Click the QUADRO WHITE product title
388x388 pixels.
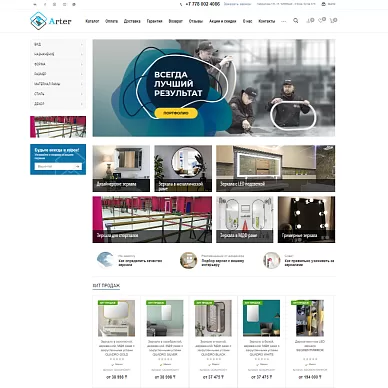pos(262,348)
